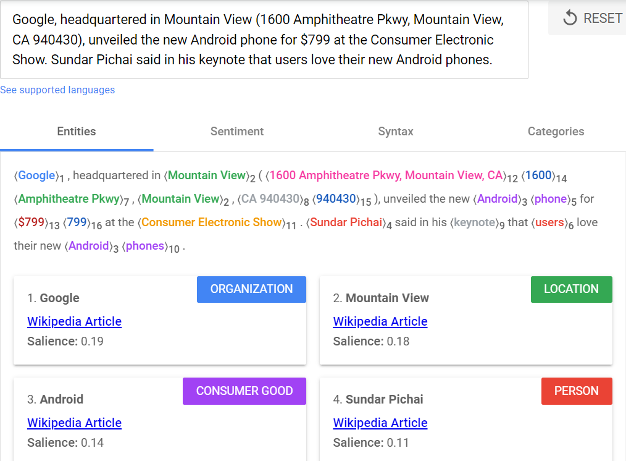The height and width of the screenshot is (462, 626).
Task: Open Mountain View's Wikipedia Article link
Action: [380, 322]
